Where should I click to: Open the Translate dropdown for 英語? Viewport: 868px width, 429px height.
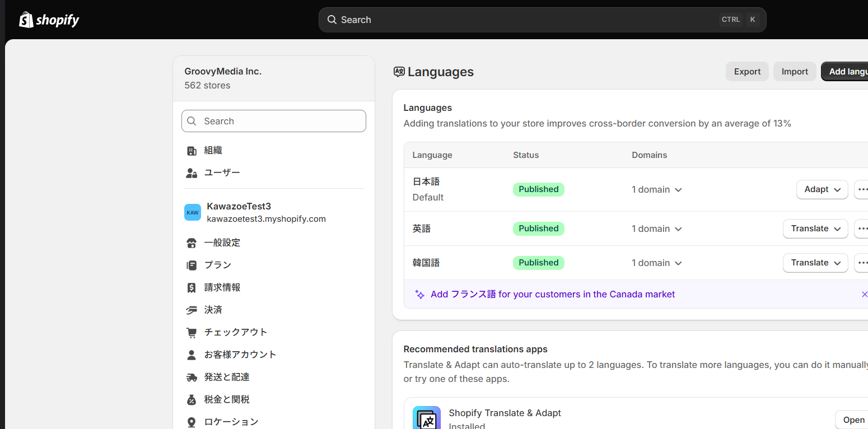pyautogui.click(x=815, y=229)
